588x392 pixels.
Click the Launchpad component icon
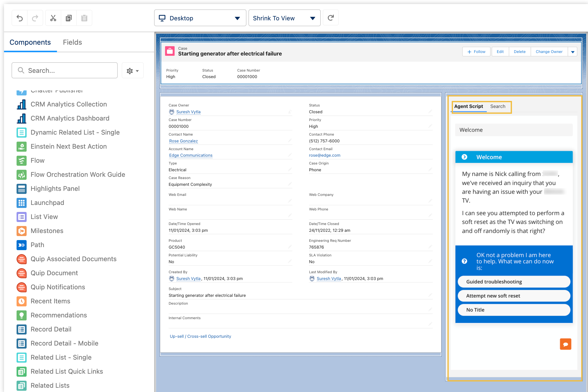click(x=22, y=203)
